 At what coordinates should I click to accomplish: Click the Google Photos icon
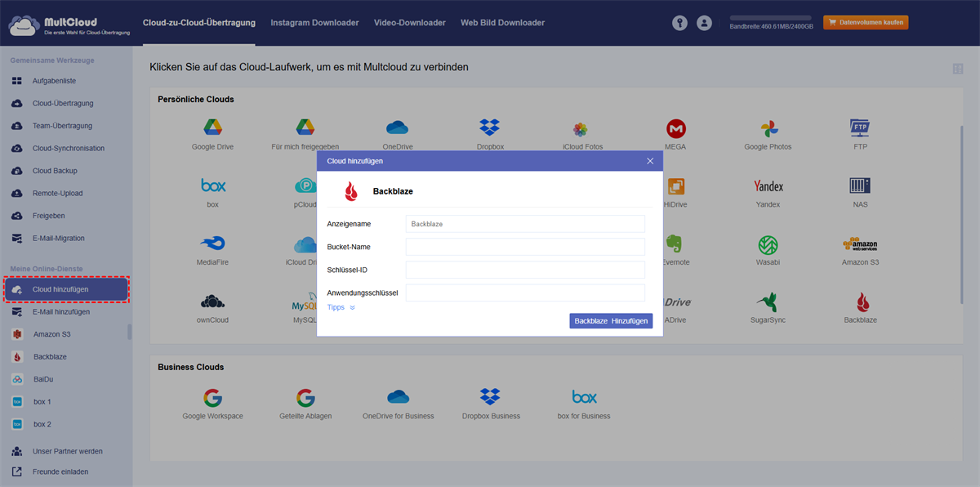click(768, 128)
